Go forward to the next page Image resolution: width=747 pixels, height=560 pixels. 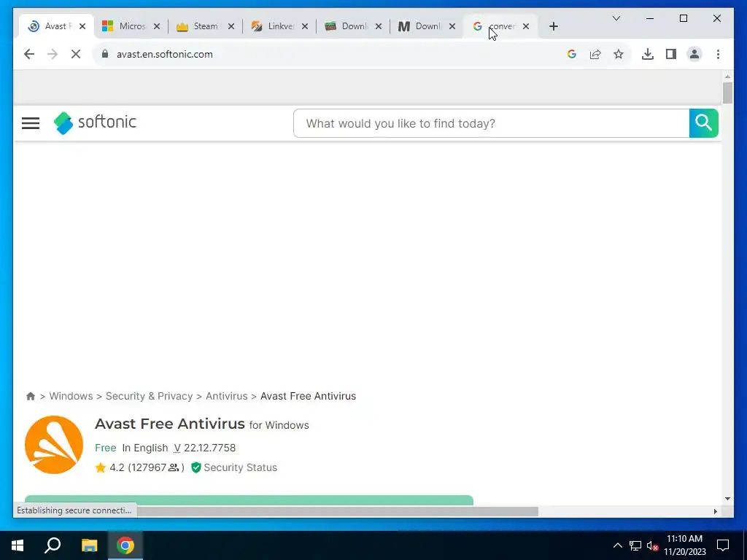coord(53,54)
